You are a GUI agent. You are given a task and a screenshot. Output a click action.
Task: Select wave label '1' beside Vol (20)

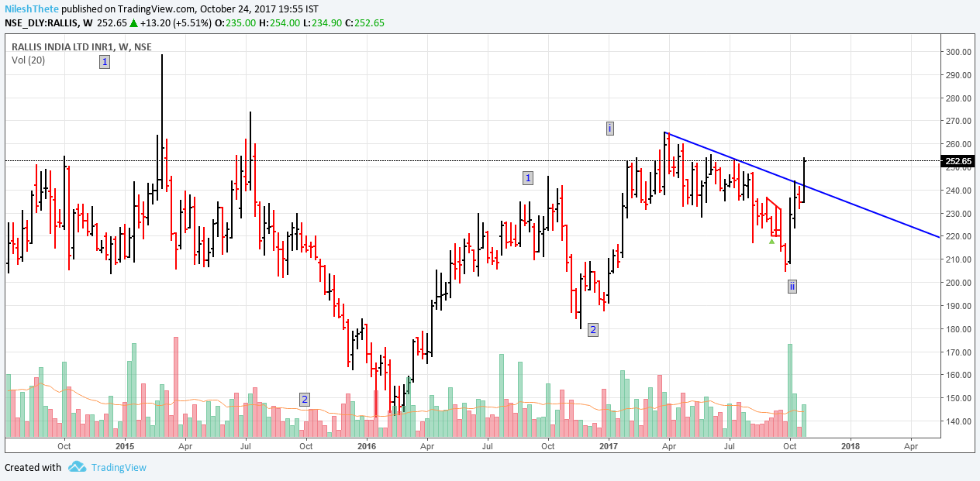coord(105,61)
